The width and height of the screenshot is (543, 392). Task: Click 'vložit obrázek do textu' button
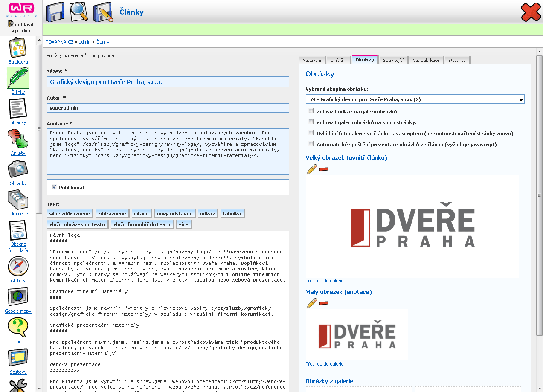click(77, 224)
